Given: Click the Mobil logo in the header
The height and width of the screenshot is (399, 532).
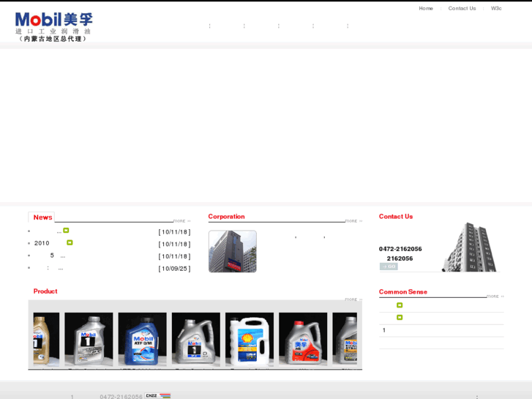Looking at the screenshot, I should point(53,27).
